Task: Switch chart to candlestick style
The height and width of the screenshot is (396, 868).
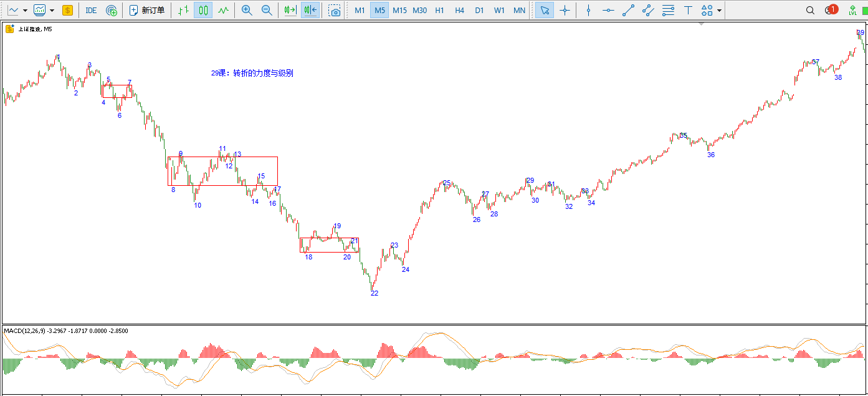Action: [203, 10]
